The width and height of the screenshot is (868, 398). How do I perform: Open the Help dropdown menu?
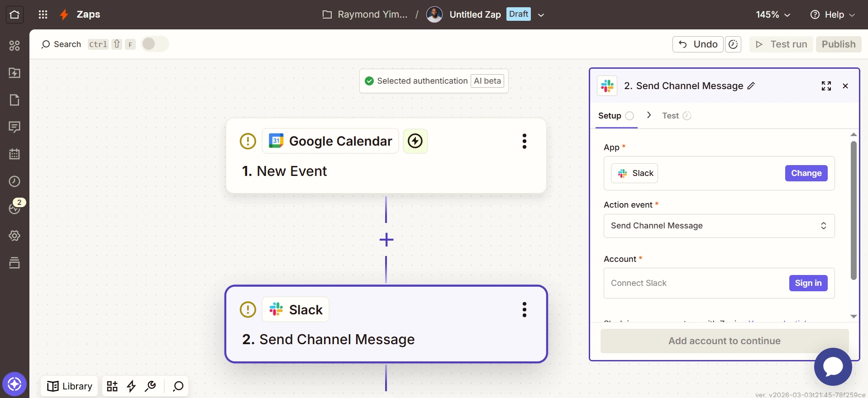tap(832, 14)
